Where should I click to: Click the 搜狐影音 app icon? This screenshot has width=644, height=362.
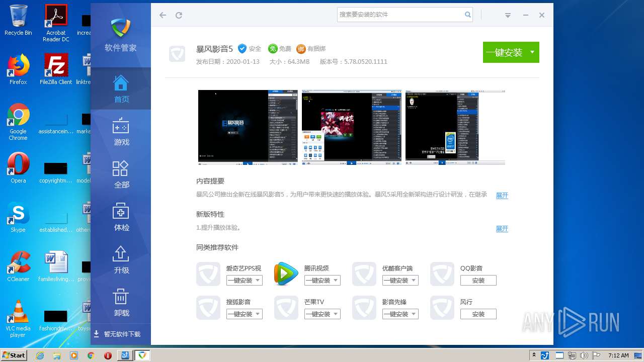pos(208,308)
